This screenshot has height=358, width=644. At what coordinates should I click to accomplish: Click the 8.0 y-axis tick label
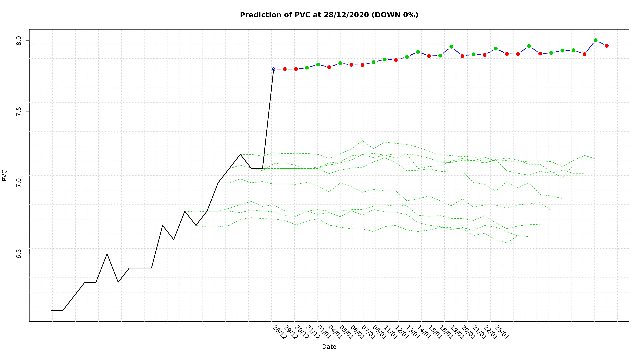(19, 41)
